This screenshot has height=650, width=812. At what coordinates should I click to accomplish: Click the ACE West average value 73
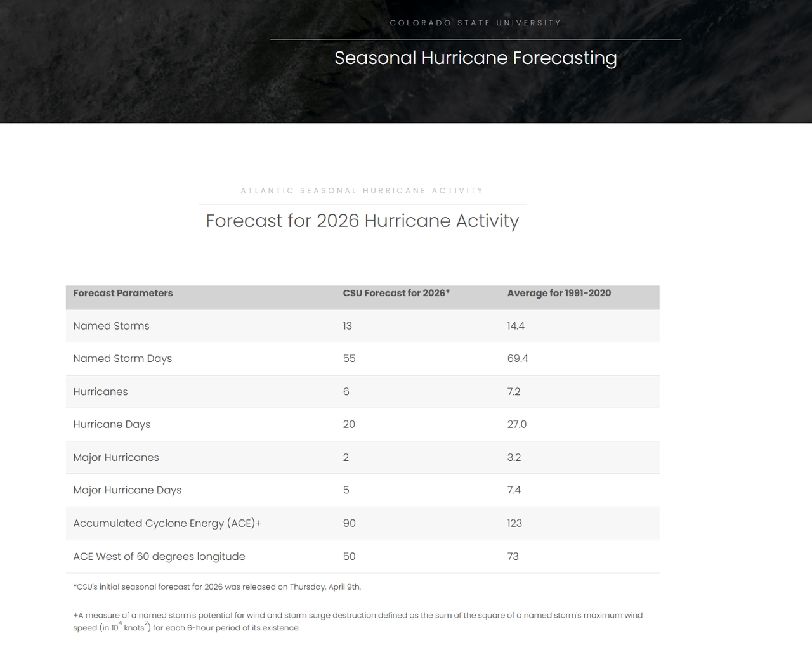tap(513, 556)
